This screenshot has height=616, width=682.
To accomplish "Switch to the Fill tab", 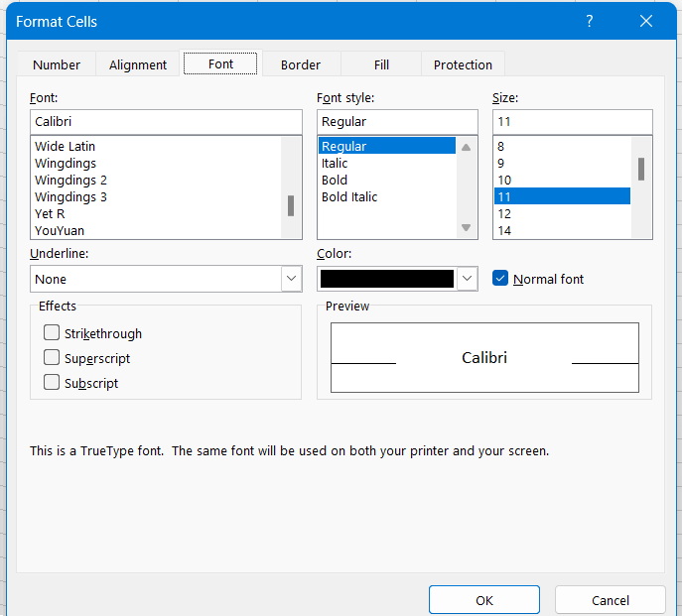I will click(381, 64).
